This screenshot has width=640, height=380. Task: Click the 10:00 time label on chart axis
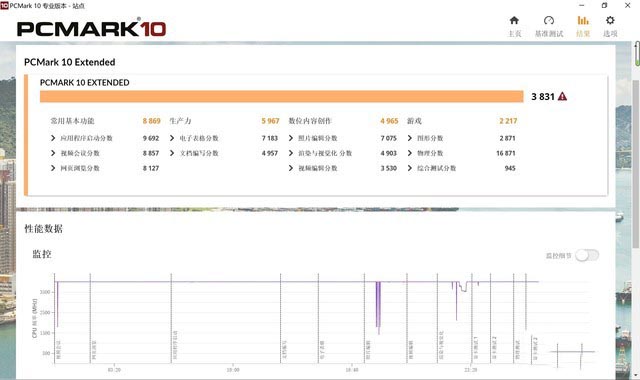(x=233, y=370)
